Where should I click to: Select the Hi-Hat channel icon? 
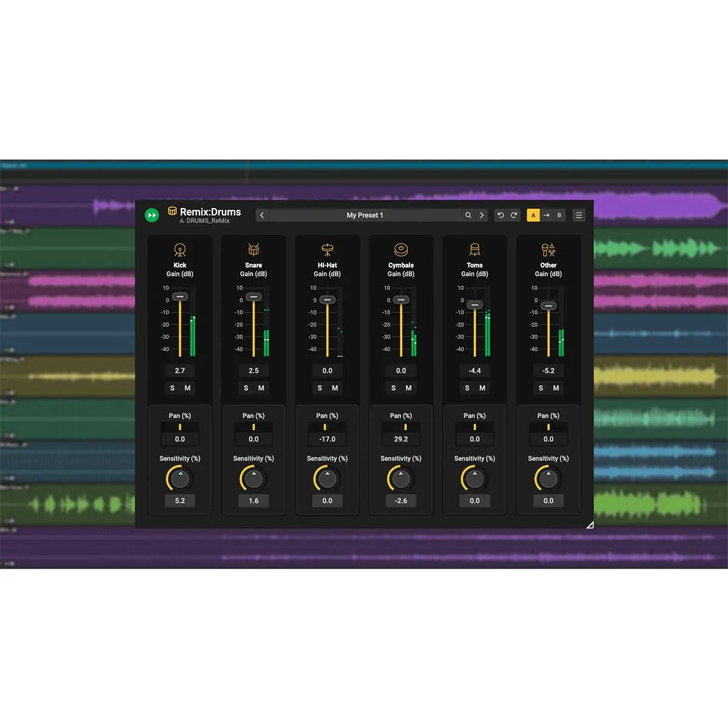[327, 249]
